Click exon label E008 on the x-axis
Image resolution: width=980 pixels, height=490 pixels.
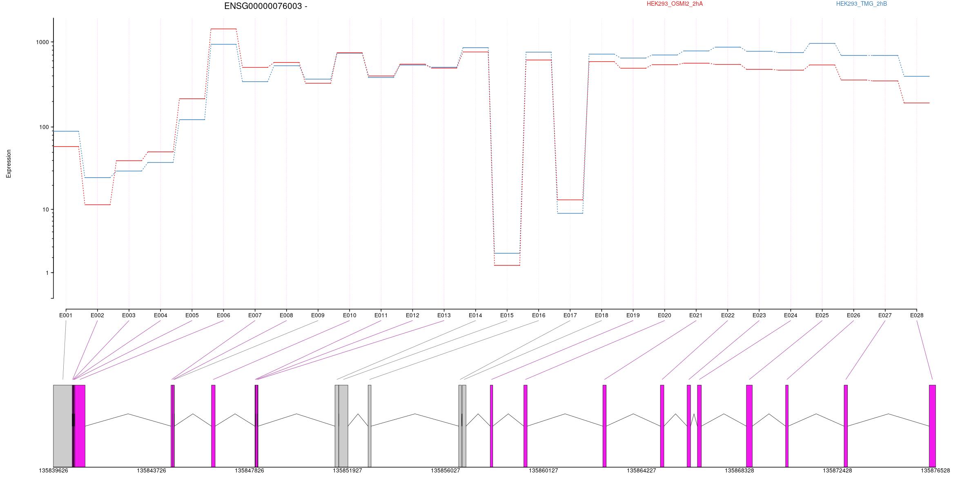(286, 315)
